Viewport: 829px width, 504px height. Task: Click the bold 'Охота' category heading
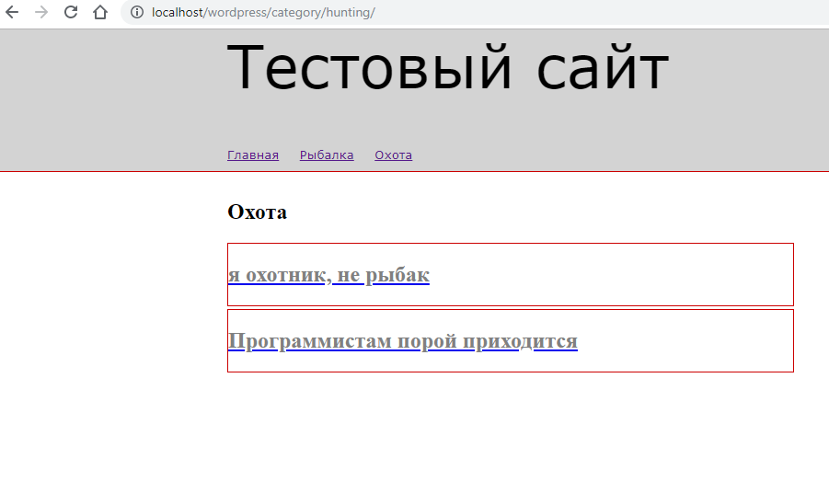pyautogui.click(x=258, y=212)
